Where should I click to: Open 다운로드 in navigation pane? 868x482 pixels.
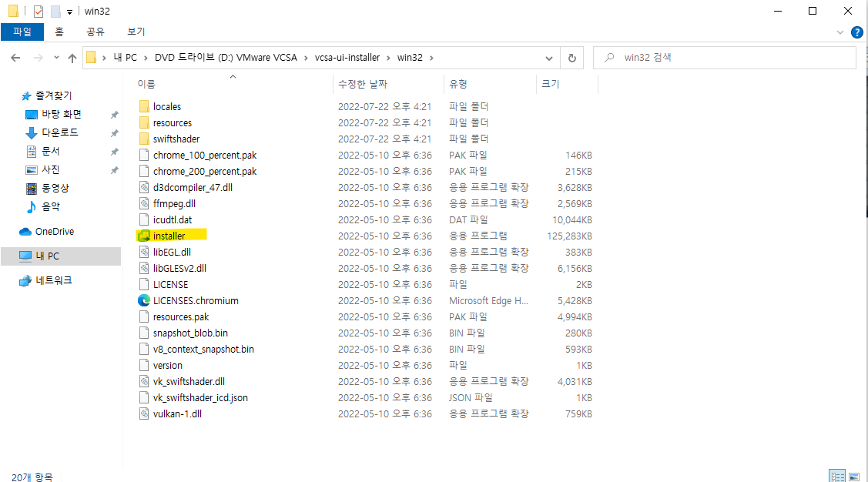click(60, 132)
